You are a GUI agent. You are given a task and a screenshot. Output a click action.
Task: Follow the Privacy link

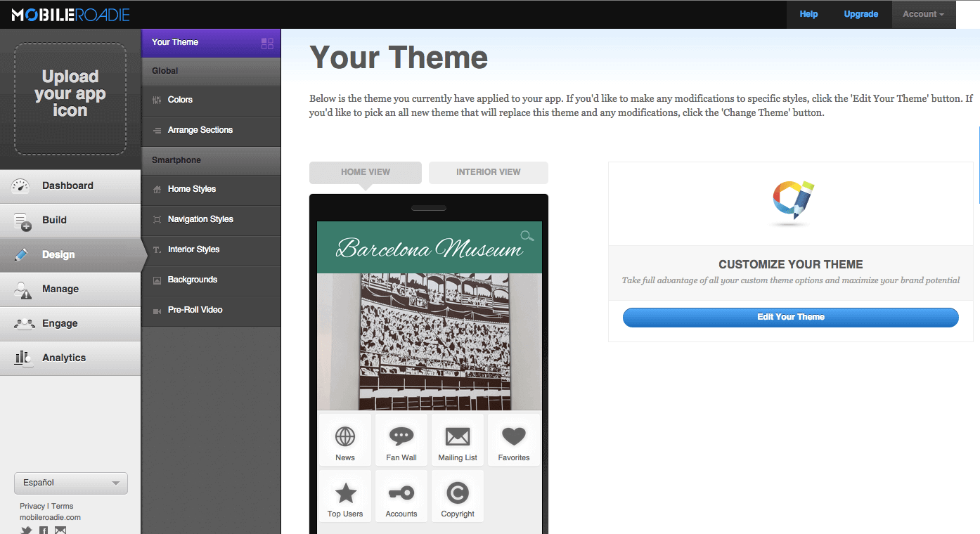click(32, 506)
